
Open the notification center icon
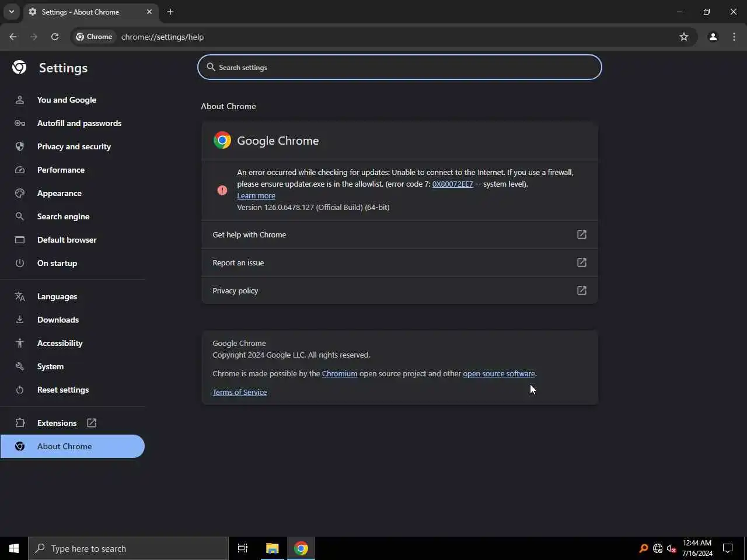pyautogui.click(x=728, y=548)
